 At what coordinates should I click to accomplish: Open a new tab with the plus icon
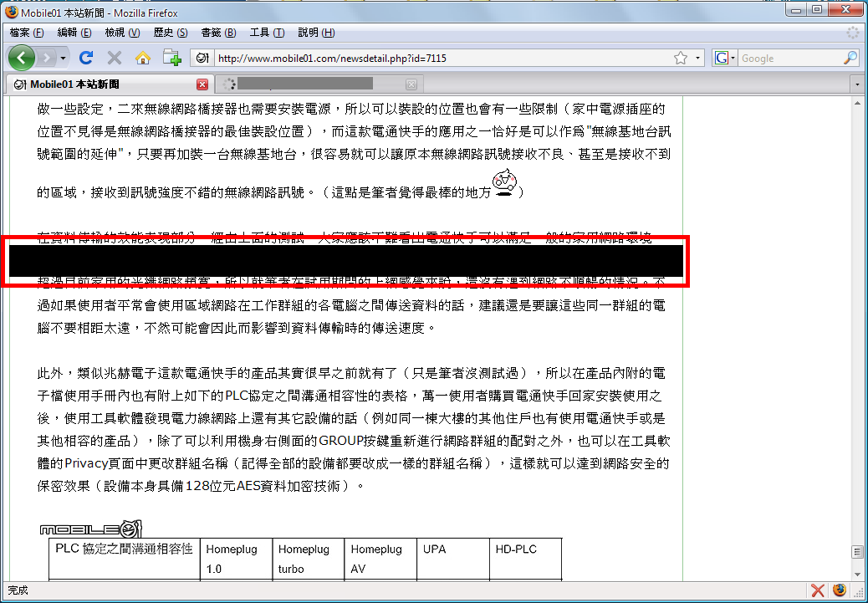pyautogui.click(x=171, y=58)
